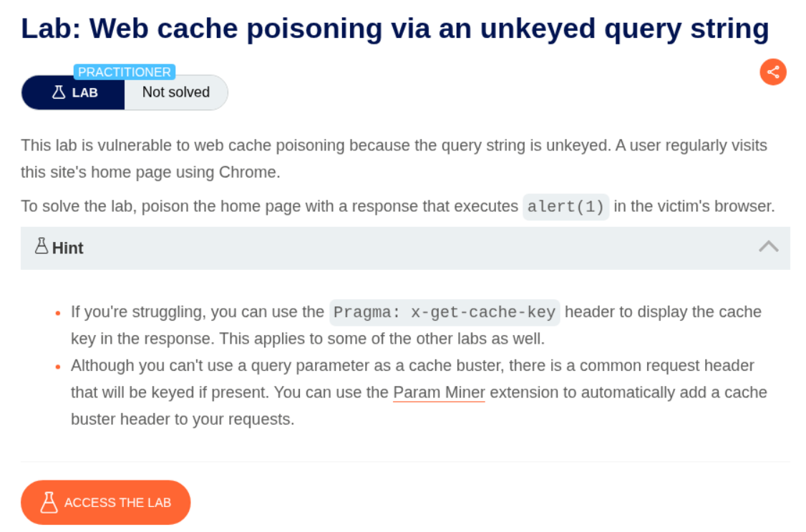Click the orange share icon

click(773, 72)
